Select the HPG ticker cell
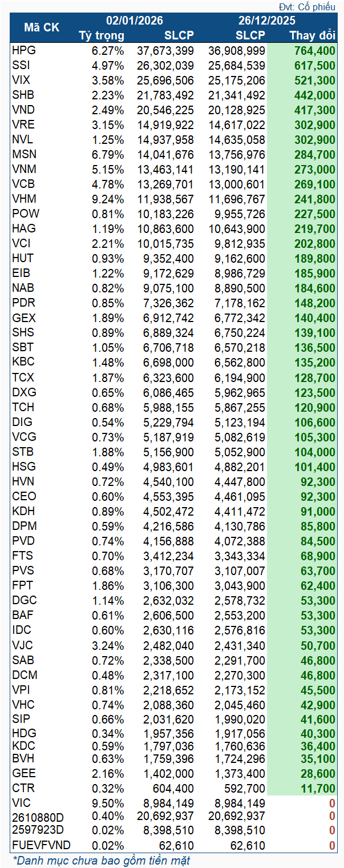Image resolution: width=344 pixels, height=868 pixels. (24, 50)
